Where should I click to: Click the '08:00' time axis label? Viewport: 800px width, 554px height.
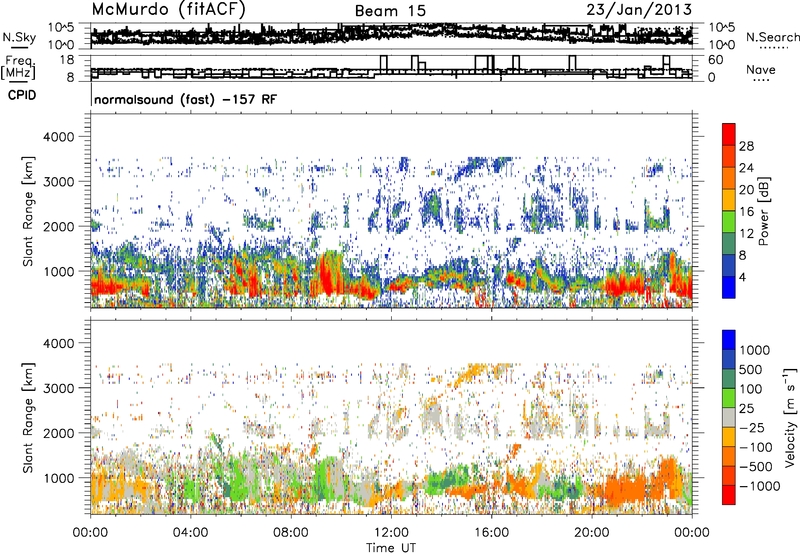point(291,533)
